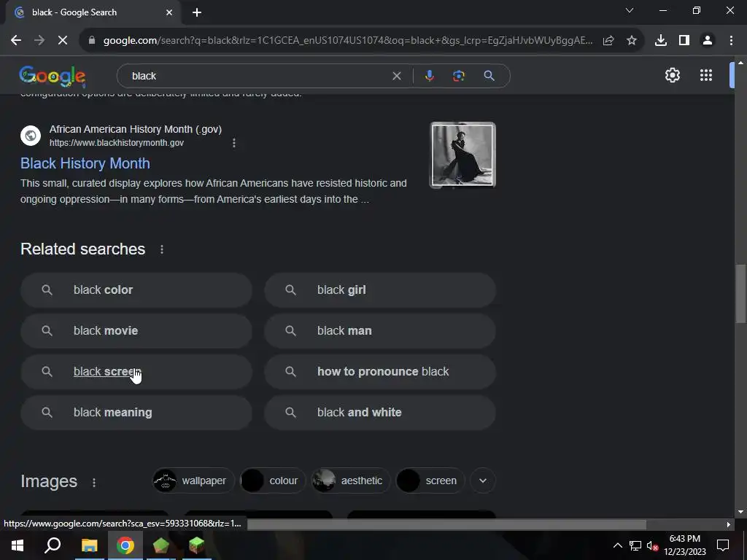The image size is (747, 560).
Task: Open Windows taskbar search
Action: coord(53,545)
